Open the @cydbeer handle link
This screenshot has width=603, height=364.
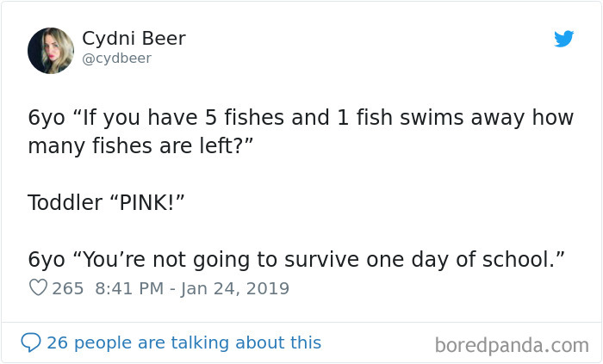pyautogui.click(x=116, y=59)
